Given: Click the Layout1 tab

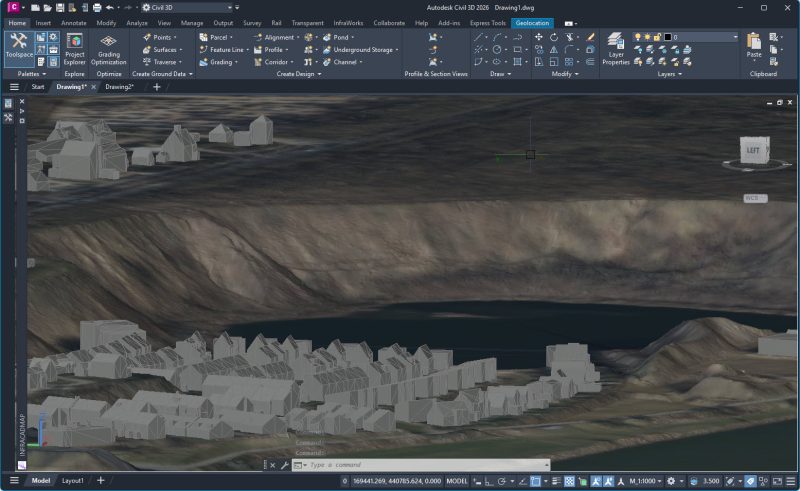Looking at the screenshot, I should point(73,481).
